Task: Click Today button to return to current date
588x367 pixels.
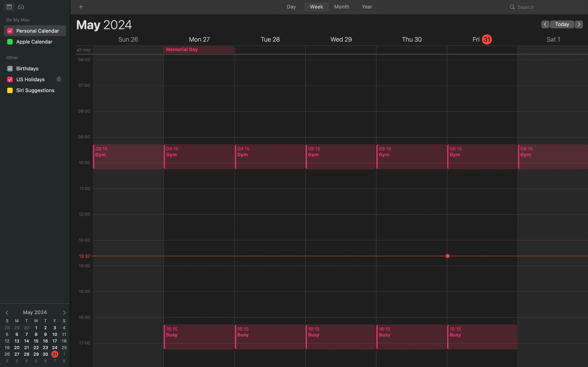Action: [x=562, y=24]
